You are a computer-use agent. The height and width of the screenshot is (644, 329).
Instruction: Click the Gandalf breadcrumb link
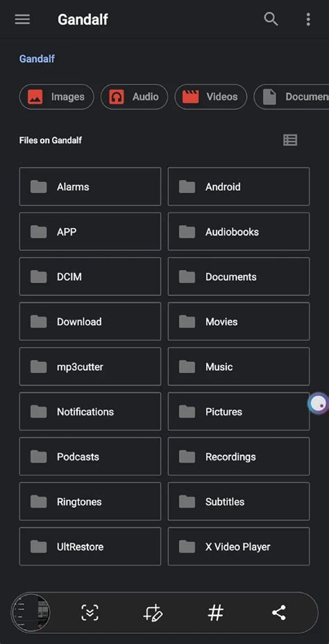37,59
